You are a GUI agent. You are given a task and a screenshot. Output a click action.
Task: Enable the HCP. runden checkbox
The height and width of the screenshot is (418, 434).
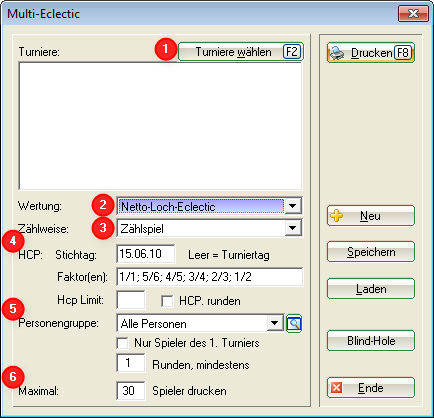pyautogui.click(x=167, y=301)
